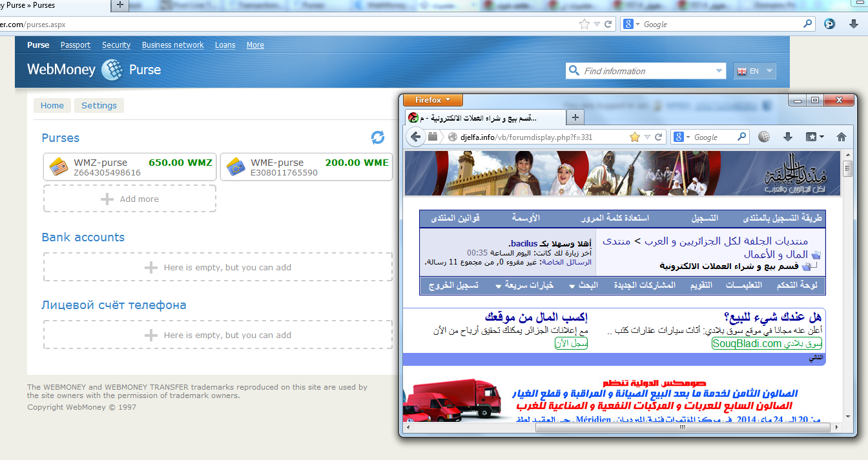Open a new tab in the front Firefox window
Viewport: 868px width, 460px height.
[x=575, y=117]
